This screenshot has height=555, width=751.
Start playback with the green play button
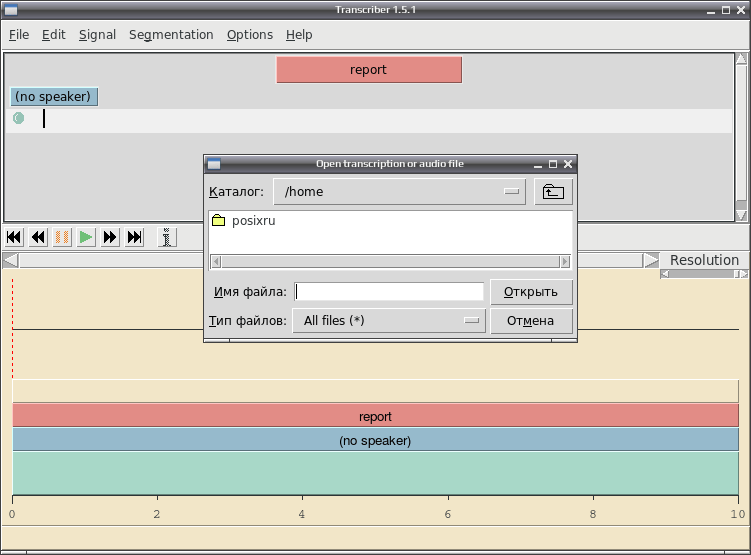click(86, 237)
